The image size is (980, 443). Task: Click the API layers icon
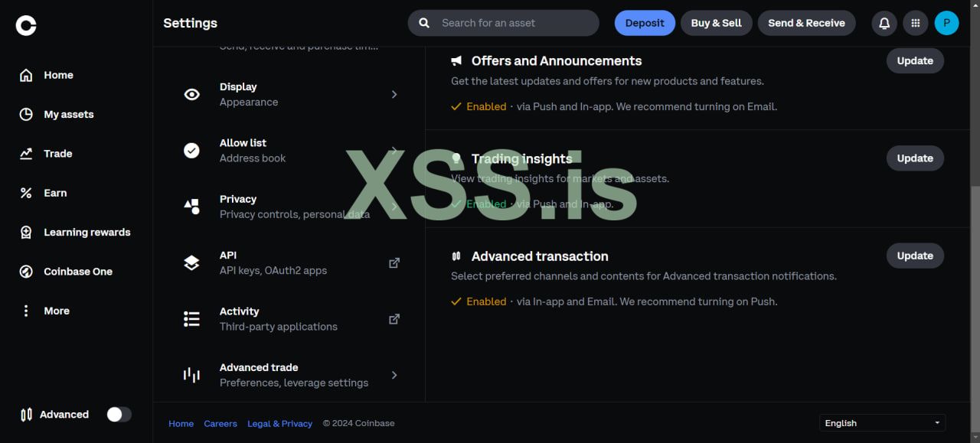[x=191, y=262]
